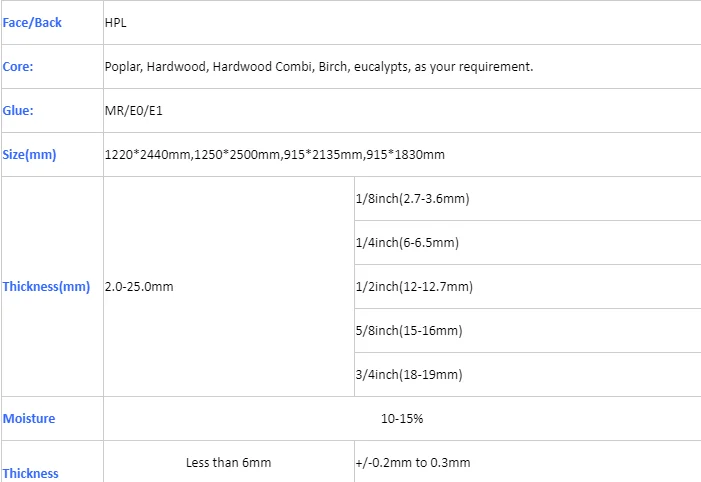701x482 pixels.
Task: Click the 3/4inch(18-19mm) cell
Action: (x=409, y=375)
